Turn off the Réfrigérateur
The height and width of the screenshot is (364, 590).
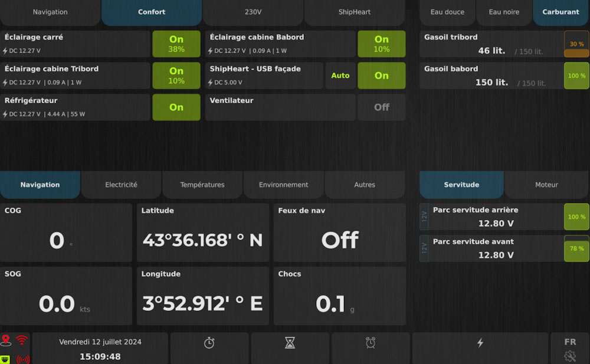pyautogui.click(x=176, y=107)
